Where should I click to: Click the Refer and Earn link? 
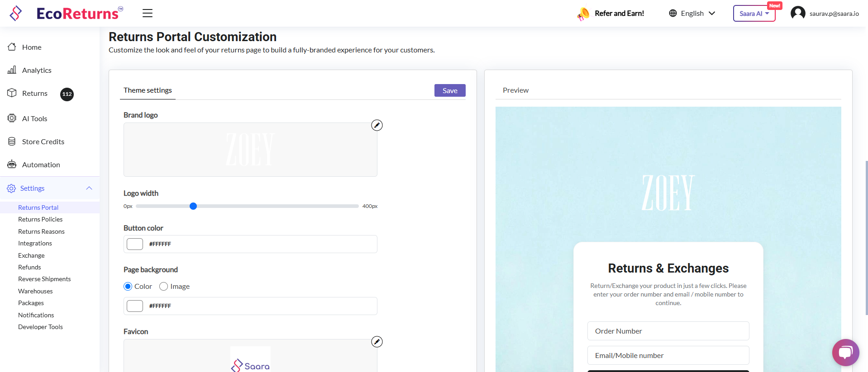click(x=619, y=13)
